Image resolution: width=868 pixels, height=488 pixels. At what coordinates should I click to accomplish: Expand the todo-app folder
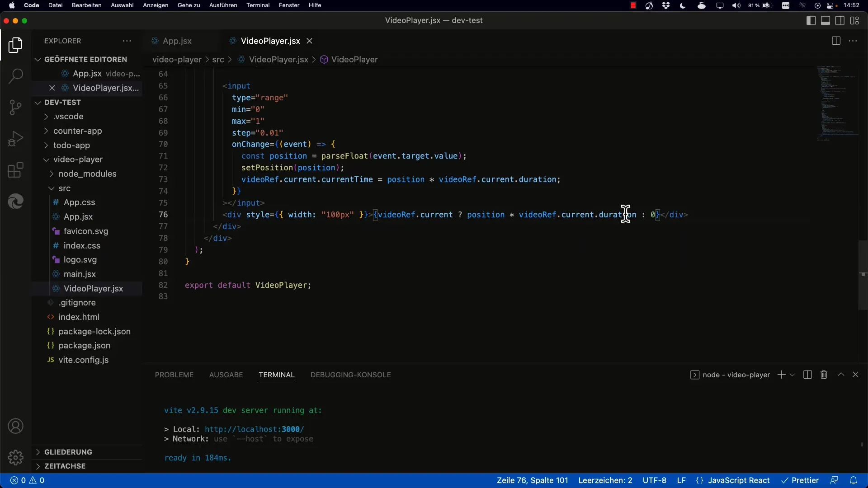tap(71, 145)
